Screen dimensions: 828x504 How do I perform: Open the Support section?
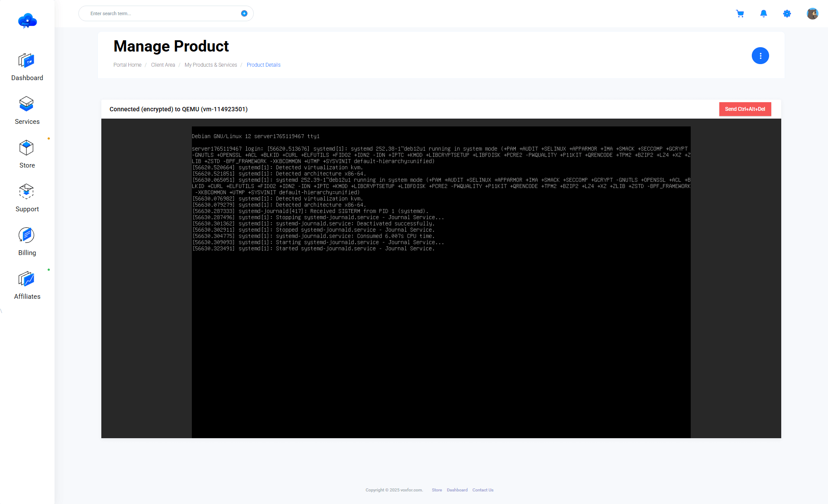click(x=27, y=197)
